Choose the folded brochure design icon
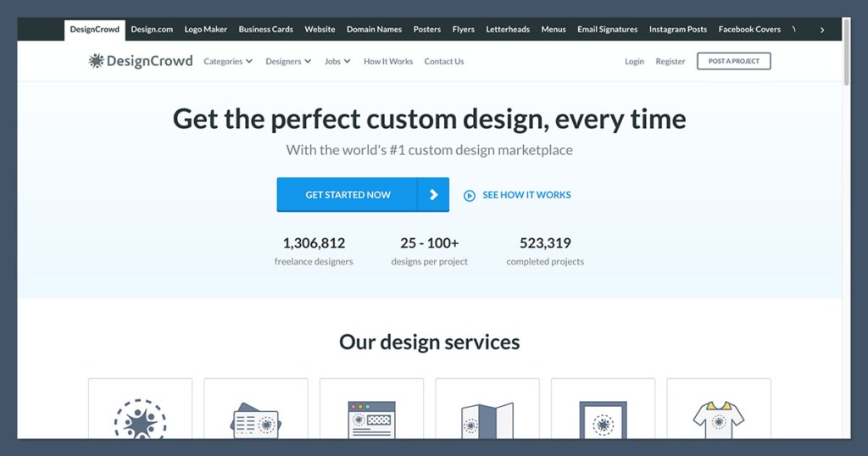868x456 pixels. (487, 420)
